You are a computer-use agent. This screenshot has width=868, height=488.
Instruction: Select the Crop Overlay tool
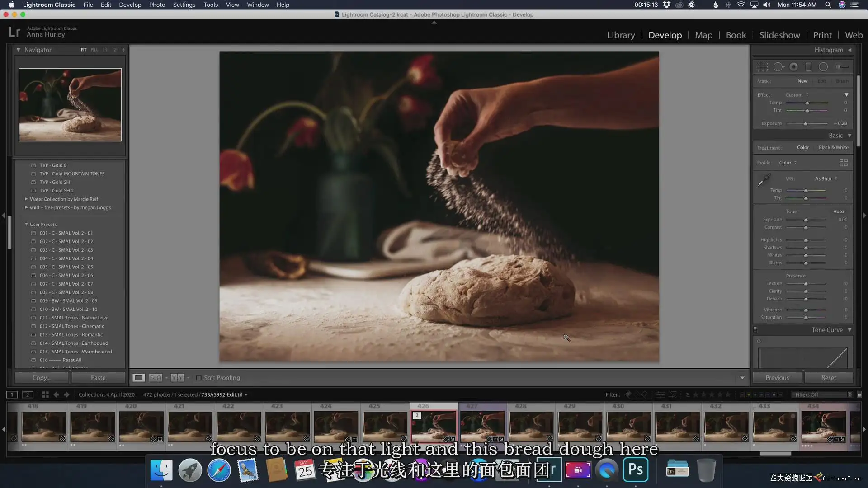[762, 67]
